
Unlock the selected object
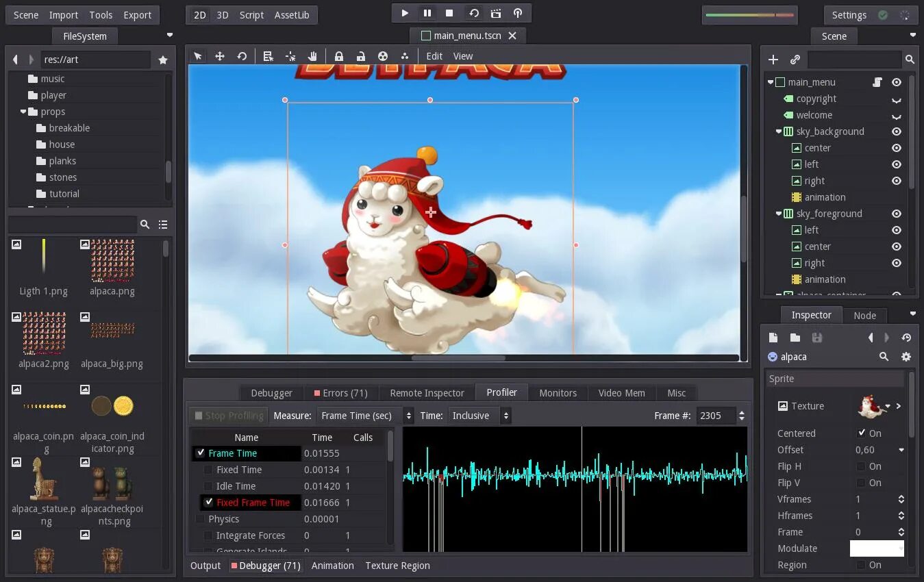[x=360, y=56]
